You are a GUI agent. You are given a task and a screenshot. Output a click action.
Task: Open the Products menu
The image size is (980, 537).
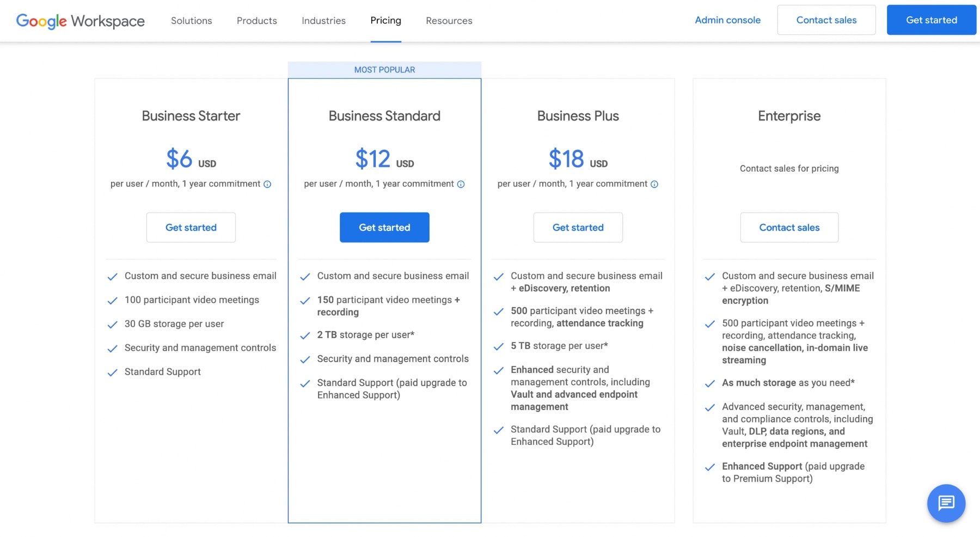[x=257, y=21]
